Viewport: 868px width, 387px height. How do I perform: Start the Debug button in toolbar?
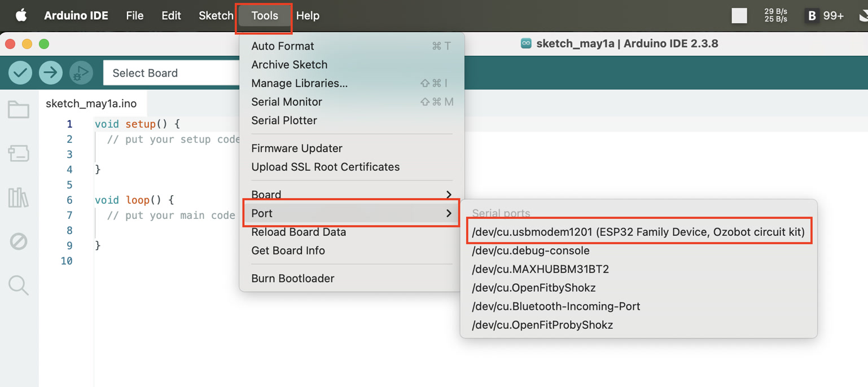(81, 73)
